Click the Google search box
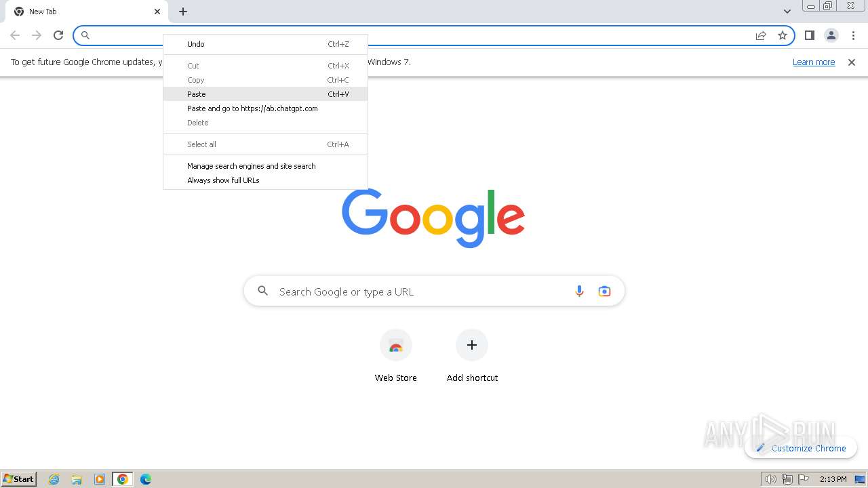 [434, 291]
